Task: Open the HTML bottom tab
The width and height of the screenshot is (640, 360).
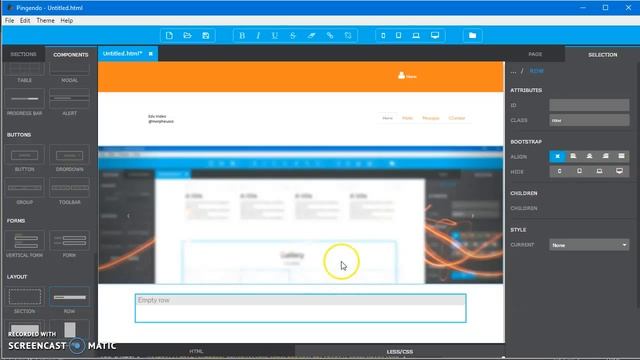Action: point(196,351)
